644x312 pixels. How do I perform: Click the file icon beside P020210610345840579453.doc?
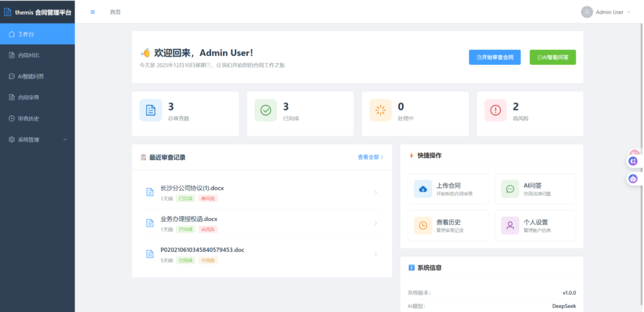coord(150,254)
